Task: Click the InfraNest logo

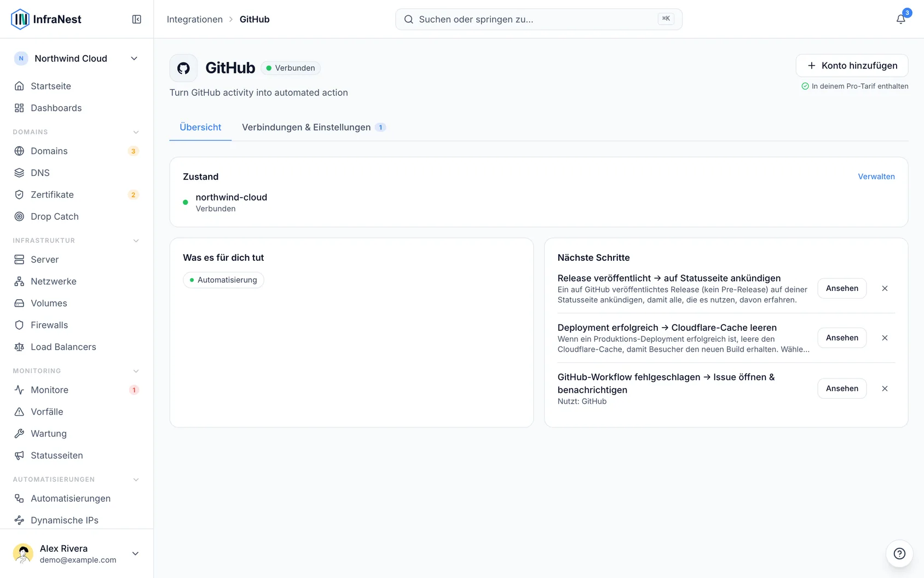Action: click(46, 19)
